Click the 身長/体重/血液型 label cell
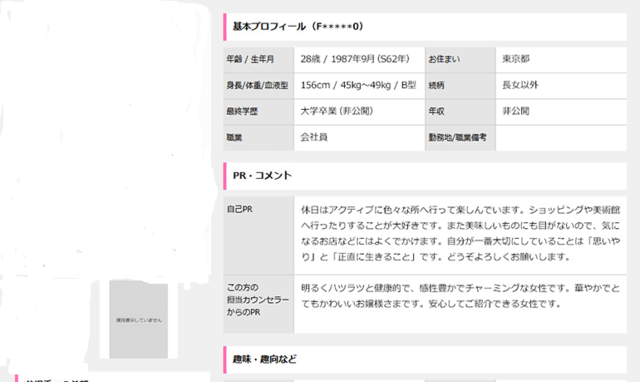The image size is (640, 382). pyautogui.click(x=258, y=86)
